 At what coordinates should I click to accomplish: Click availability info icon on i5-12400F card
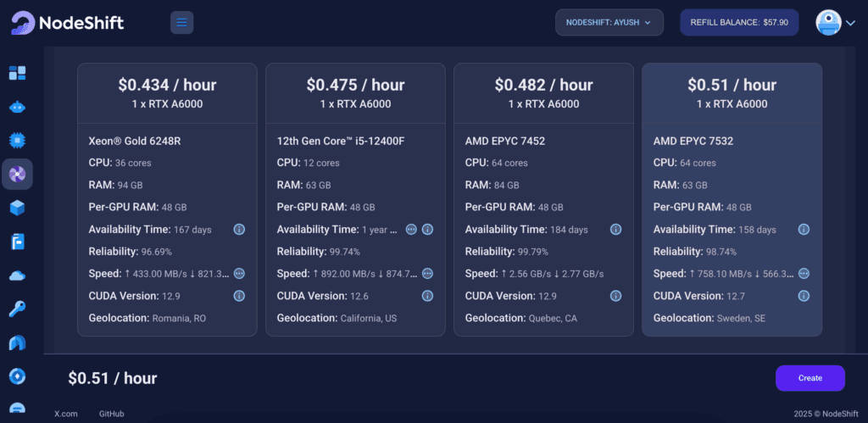[x=427, y=229]
